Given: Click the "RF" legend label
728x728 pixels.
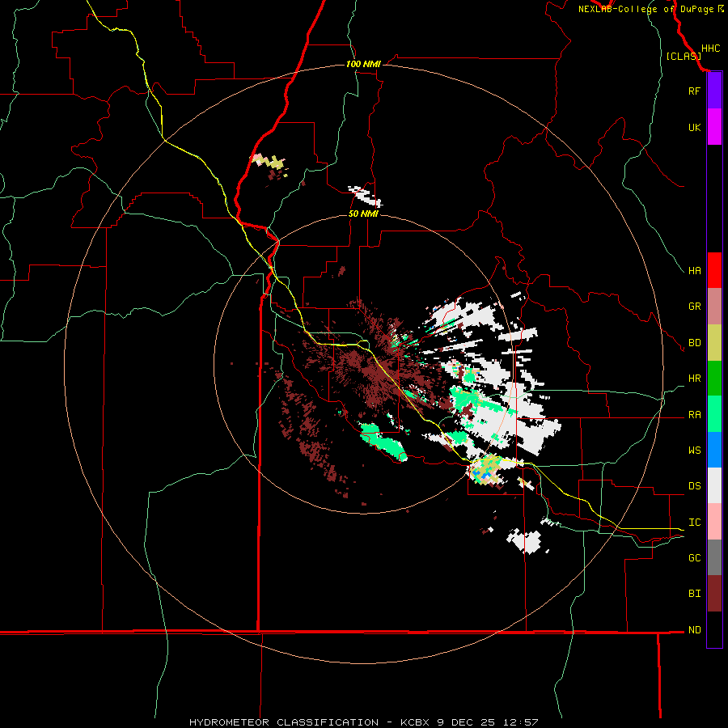Looking at the screenshot, I should (694, 91).
